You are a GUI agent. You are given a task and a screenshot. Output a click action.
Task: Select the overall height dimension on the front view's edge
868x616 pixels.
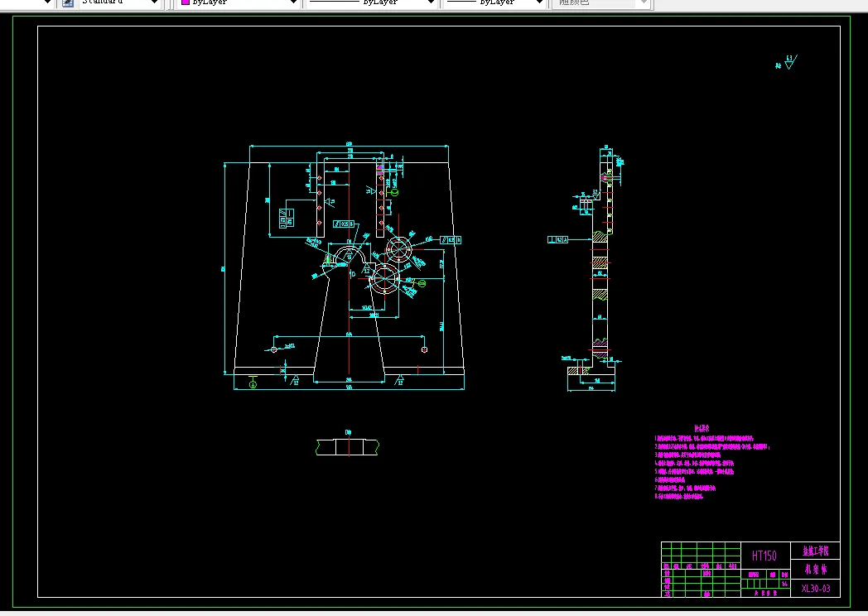pos(224,269)
